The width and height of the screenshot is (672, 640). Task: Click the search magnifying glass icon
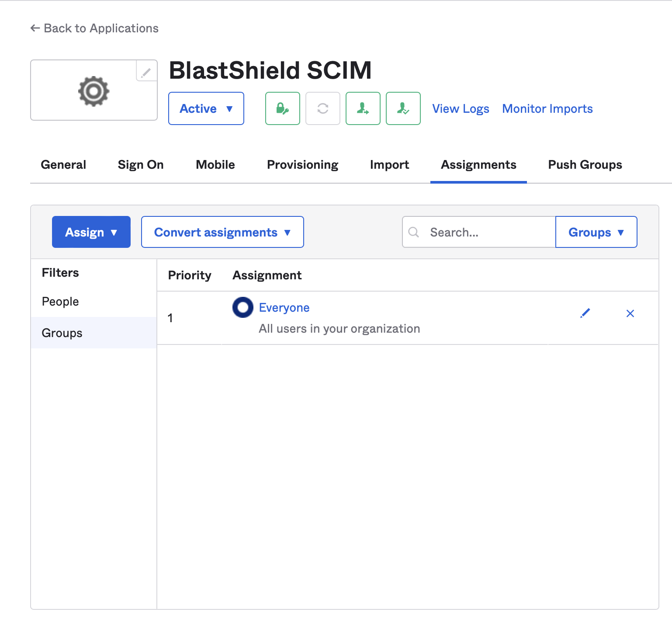pyautogui.click(x=413, y=232)
